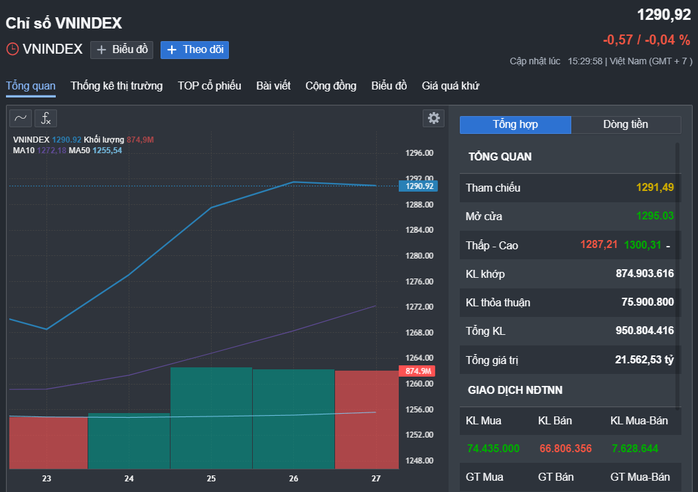Click the red clock icon beside VNINDEX
The width and height of the screenshot is (698, 492).
(12, 49)
